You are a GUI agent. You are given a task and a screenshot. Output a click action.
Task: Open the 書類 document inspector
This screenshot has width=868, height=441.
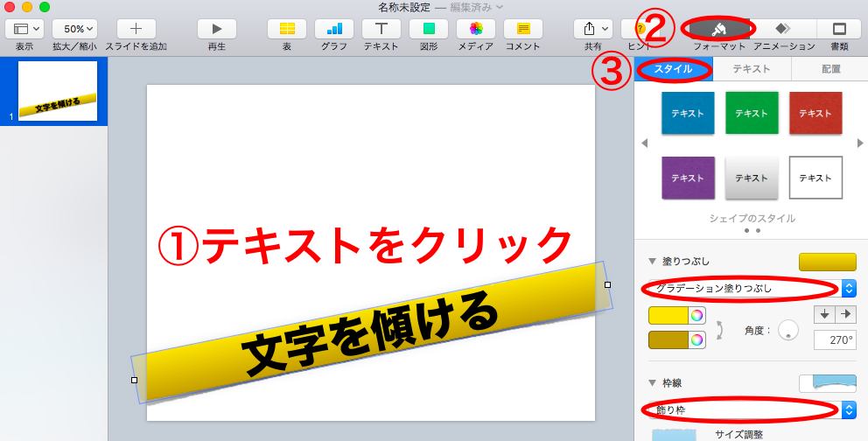point(839,29)
